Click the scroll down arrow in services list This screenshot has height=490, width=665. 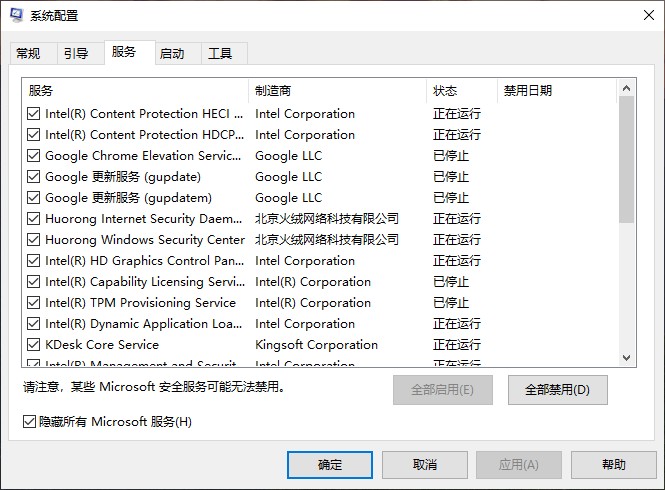click(x=626, y=358)
